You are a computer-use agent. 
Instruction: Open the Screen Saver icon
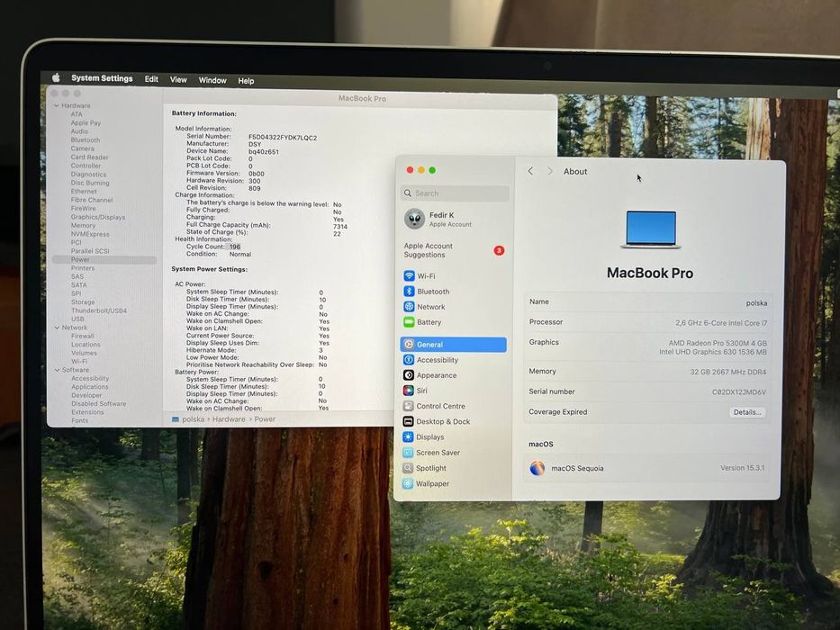408,453
